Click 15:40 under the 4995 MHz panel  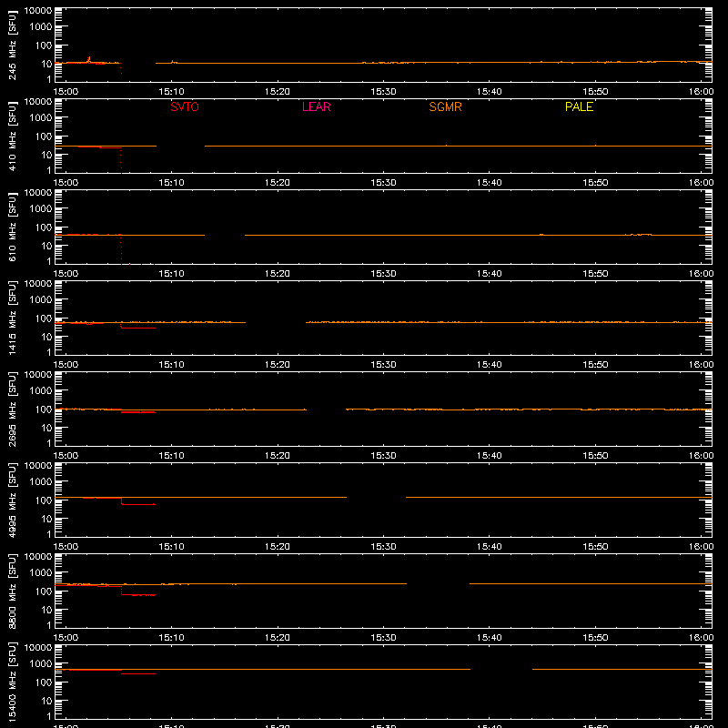[x=490, y=547]
